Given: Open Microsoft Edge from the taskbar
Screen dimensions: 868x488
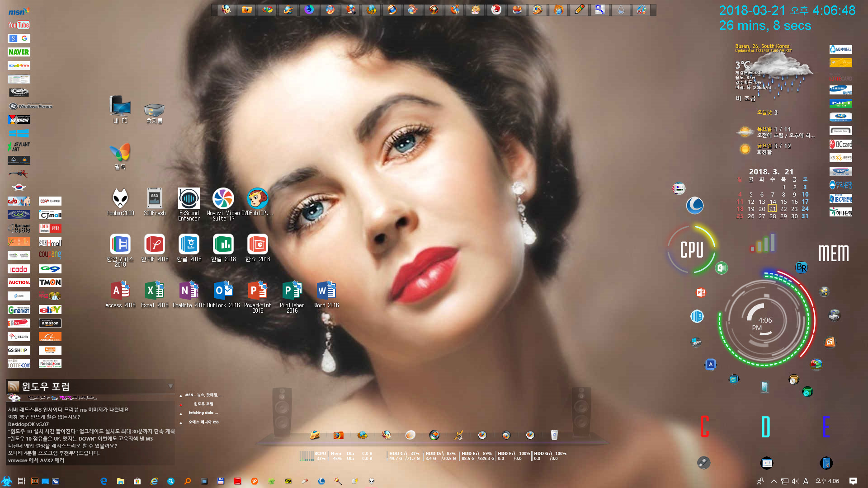Looking at the screenshot, I should tap(104, 481).
